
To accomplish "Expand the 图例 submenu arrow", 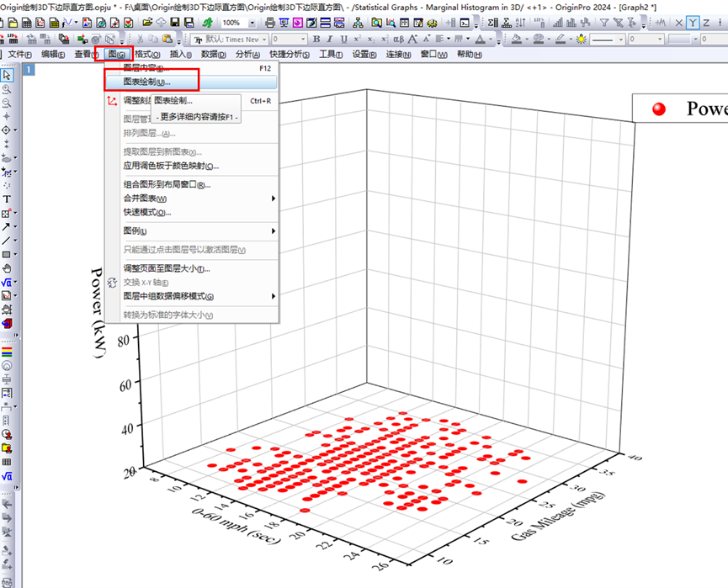I will (x=273, y=231).
